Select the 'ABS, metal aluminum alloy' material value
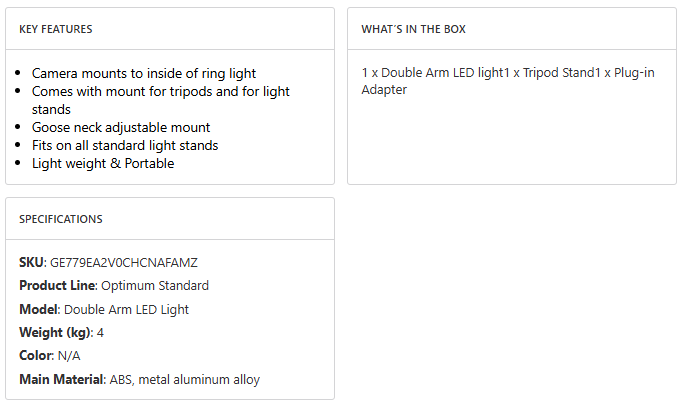 pos(185,379)
